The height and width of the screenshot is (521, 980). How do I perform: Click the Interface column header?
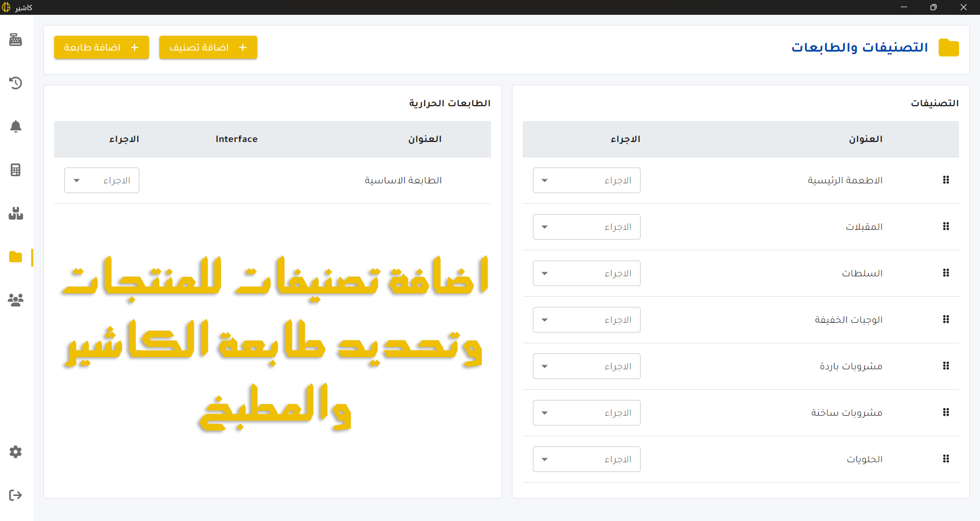coord(236,139)
